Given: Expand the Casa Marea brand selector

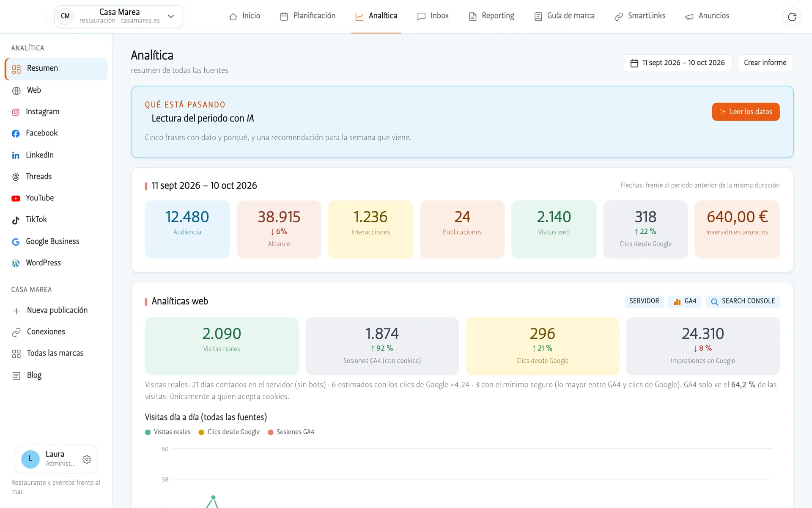Looking at the screenshot, I should click(118, 17).
